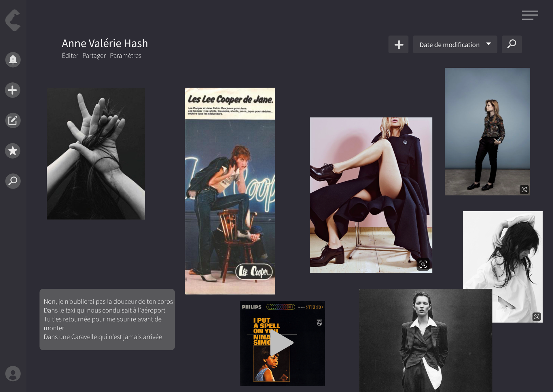Open the hamburger menu in the top-right corner
The height and width of the screenshot is (392, 553).
pos(530,15)
